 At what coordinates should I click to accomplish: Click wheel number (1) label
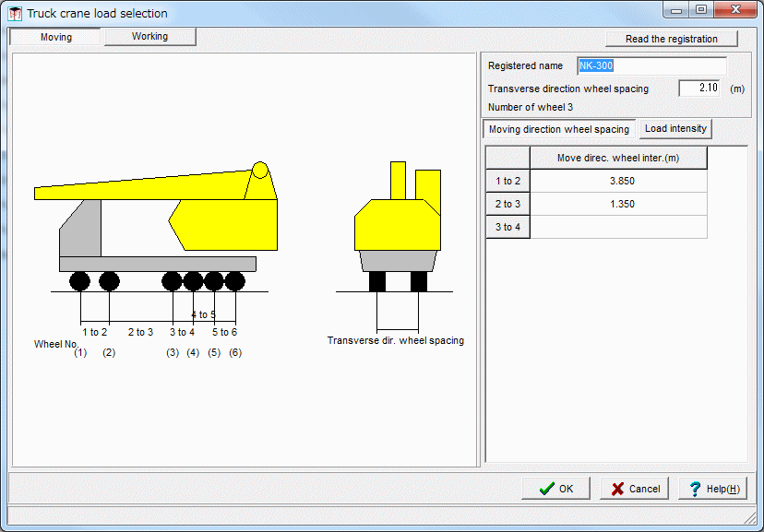80,353
